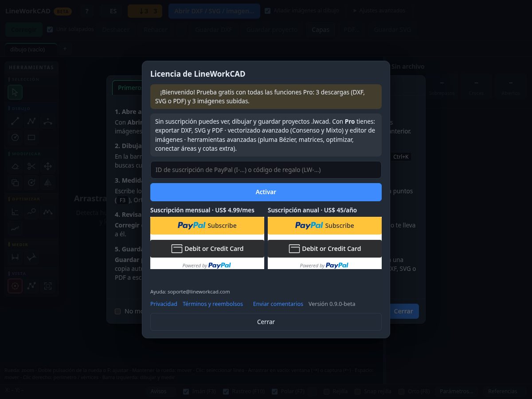The height and width of the screenshot is (399, 532).
Task: Click Abrir DXF / SVG / imagen button
Action: 214,11
